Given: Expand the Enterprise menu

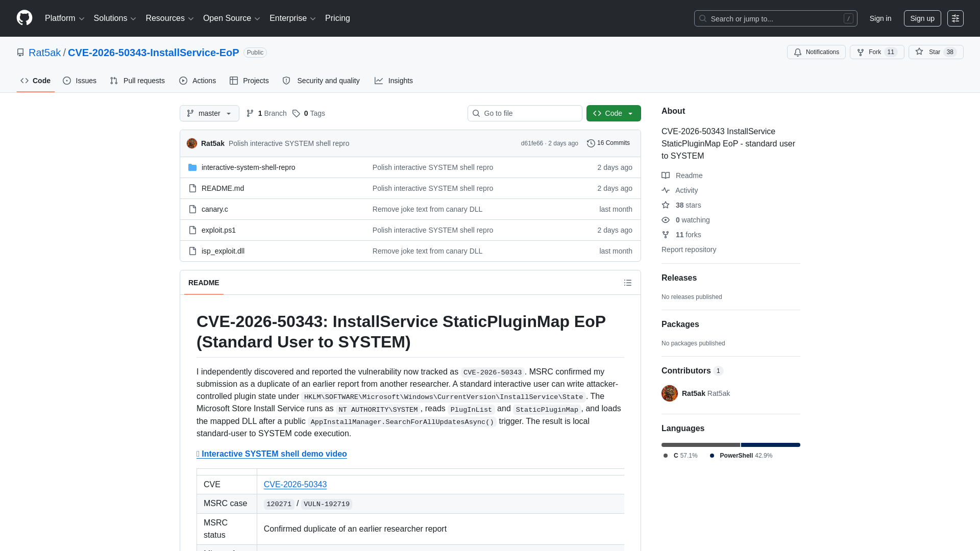Looking at the screenshot, I should pos(292,18).
